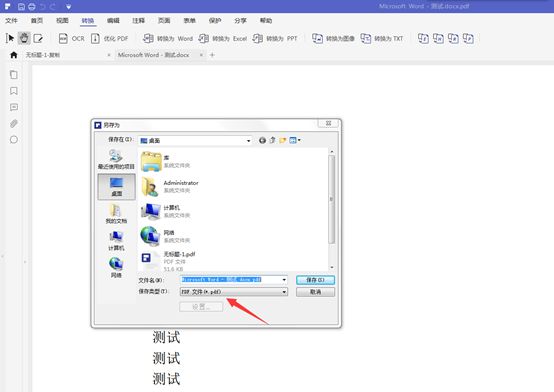This screenshot has width=554, height=392.
Task: Switch to Microsoft Word - 测试.docx tab
Action: pyautogui.click(x=154, y=55)
